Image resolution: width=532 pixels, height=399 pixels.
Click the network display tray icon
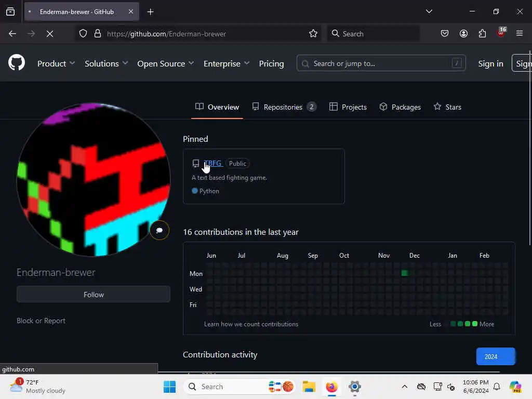437,387
